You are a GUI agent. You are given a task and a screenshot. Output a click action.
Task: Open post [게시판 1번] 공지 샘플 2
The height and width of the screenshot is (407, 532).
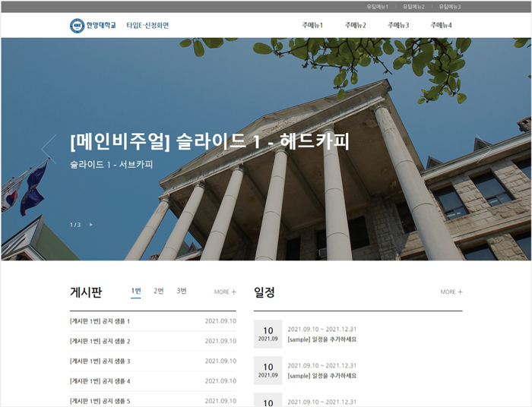100,341
